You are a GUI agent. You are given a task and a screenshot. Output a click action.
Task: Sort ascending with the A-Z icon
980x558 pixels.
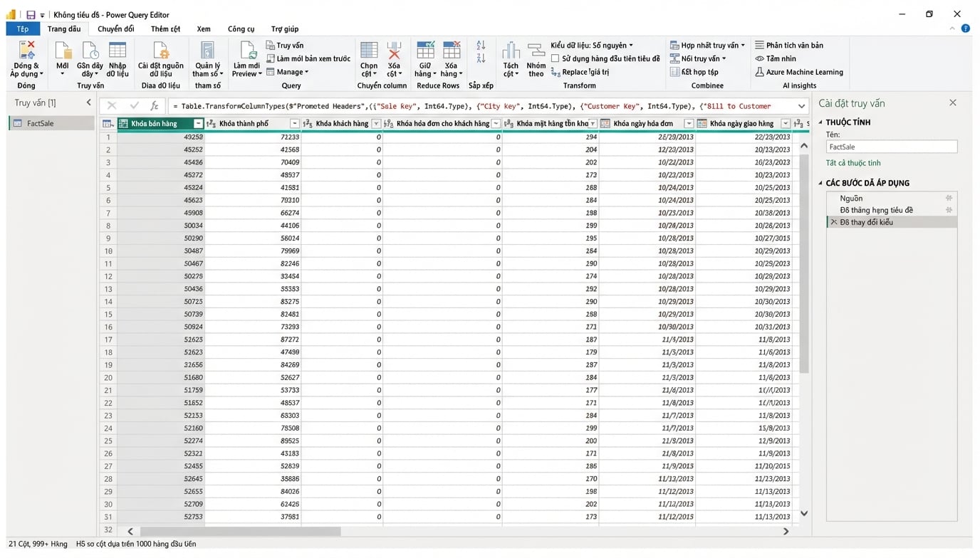(x=481, y=46)
